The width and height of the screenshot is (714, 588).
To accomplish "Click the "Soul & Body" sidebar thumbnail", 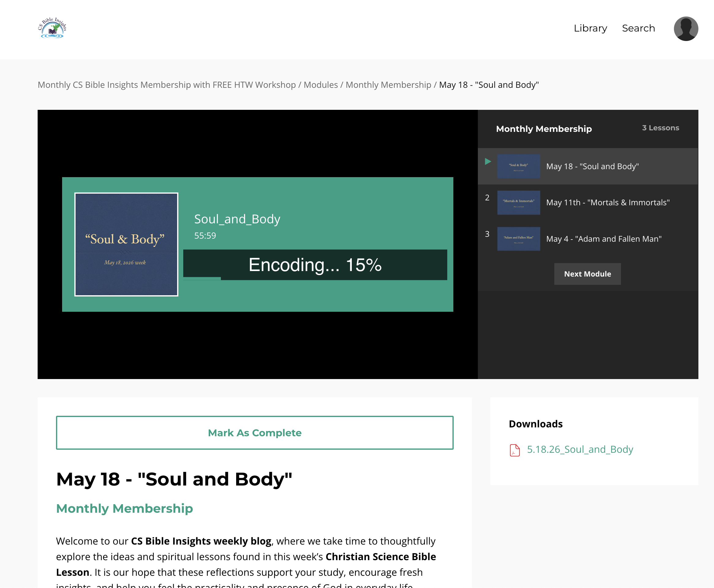I will click(x=519, y=166).
